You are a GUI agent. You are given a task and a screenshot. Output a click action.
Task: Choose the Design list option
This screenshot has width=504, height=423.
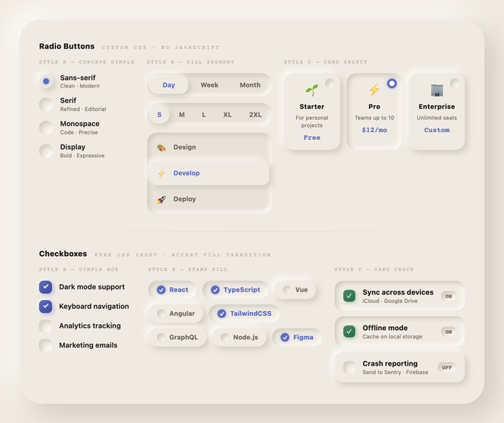click(209, 147)
